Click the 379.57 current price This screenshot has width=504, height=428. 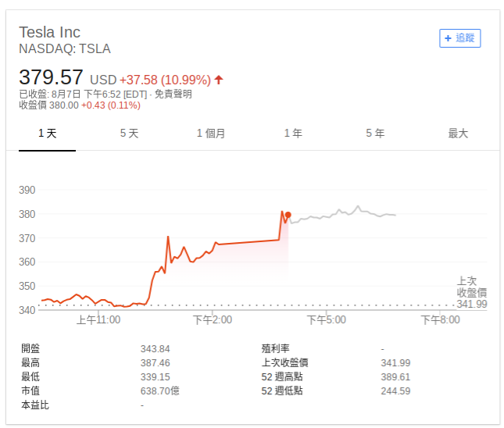point(51,77)
